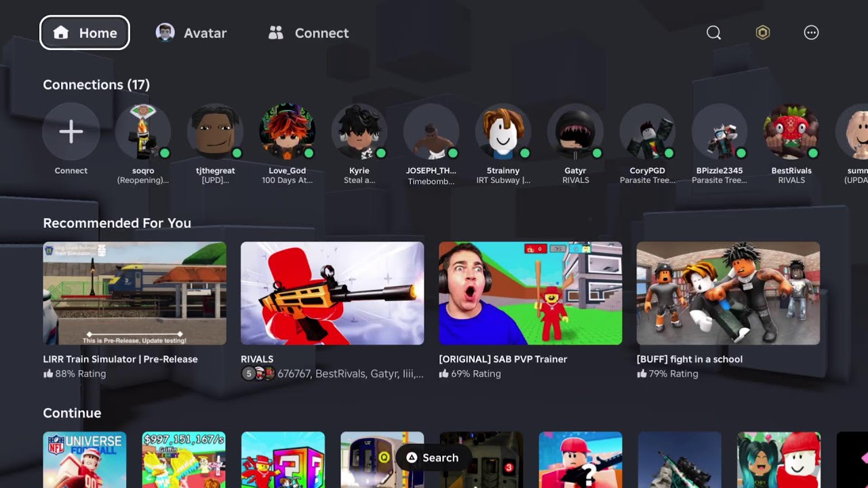The height and width of the screenshot is (488, 868).
Task: Click the '[BUFF] fight in a school' title
Action: click(690, 359)
